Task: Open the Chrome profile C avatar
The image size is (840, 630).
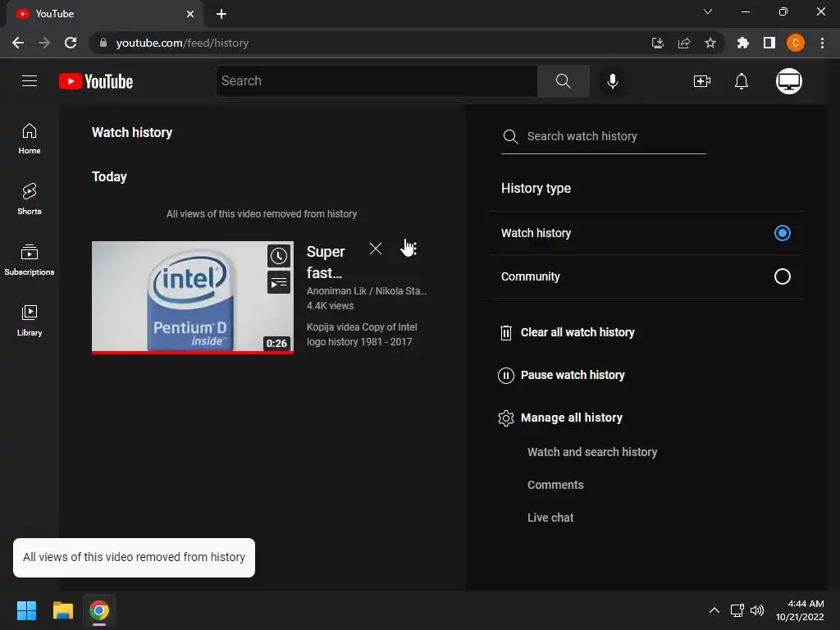Action: tap(795, 43)
